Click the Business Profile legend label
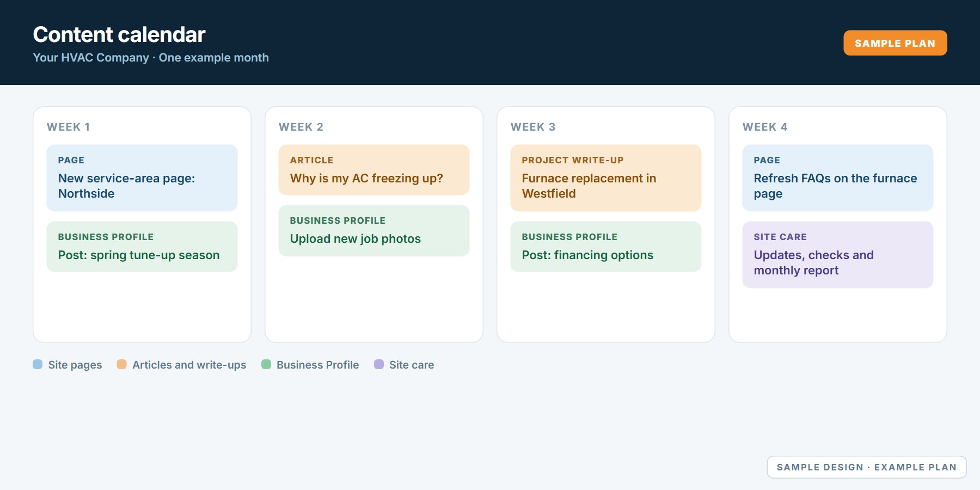This screenshot has height=490, width=980. click(x=318, y=365)
